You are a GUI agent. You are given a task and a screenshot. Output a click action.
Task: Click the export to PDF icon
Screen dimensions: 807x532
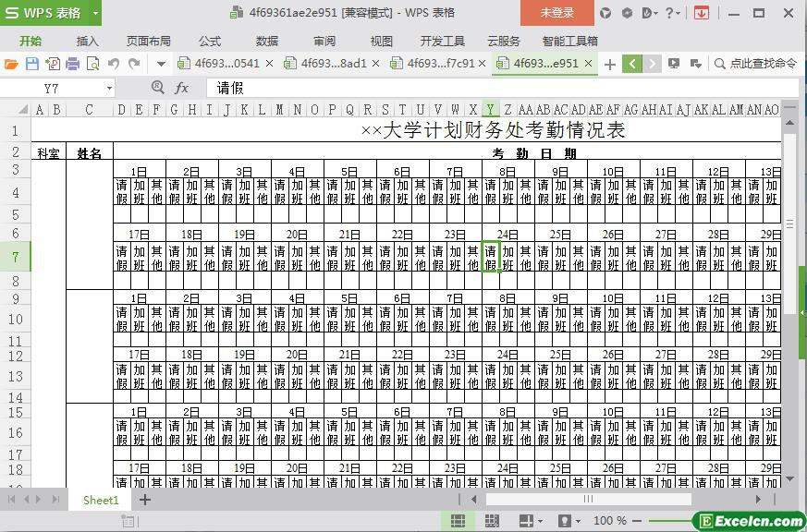coord(53,64)
